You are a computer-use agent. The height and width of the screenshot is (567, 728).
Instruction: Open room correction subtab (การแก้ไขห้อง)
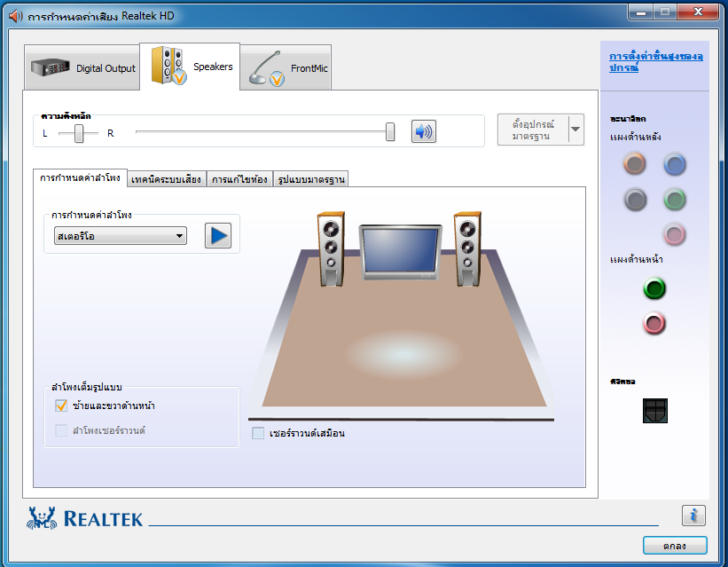click(x=239, y=179)
